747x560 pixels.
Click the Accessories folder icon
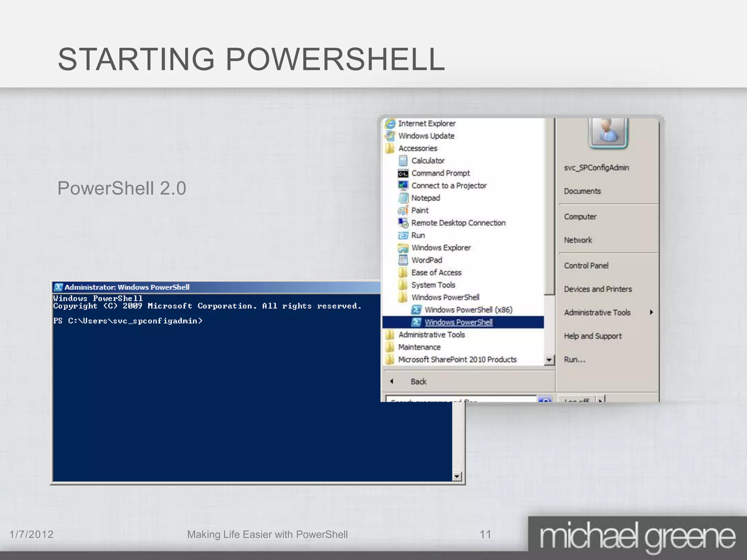click(x=390, y=148)
